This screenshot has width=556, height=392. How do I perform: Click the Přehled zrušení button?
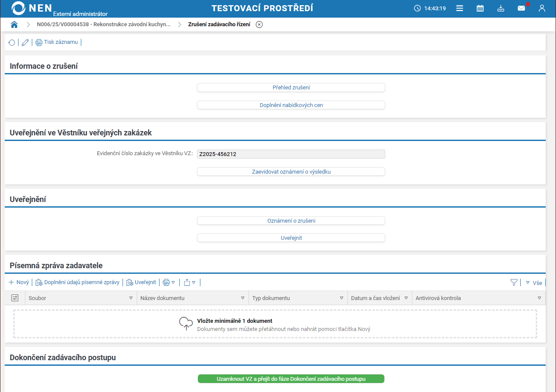coord(291,87)
